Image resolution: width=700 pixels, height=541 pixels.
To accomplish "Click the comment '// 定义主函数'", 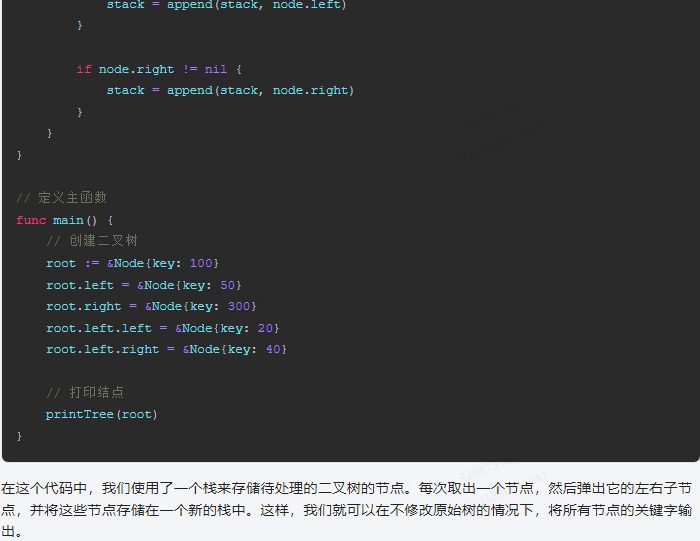I will tap(61, 198).
